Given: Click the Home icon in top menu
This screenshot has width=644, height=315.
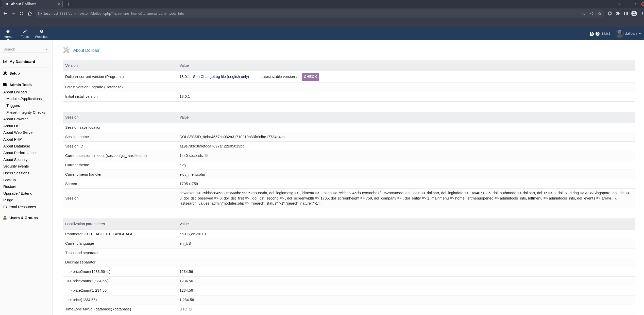Looking at the screenshot, I should [8, 31].
